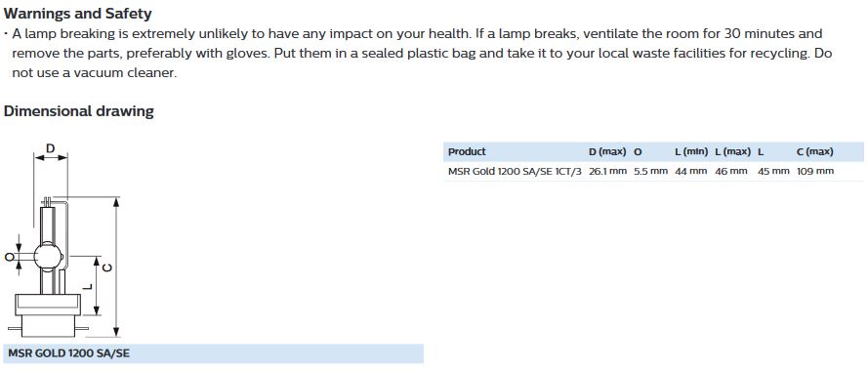Click the round lamp bulb in drawing
The height and width of the screenshot is (370, 868).
[48, 257]
